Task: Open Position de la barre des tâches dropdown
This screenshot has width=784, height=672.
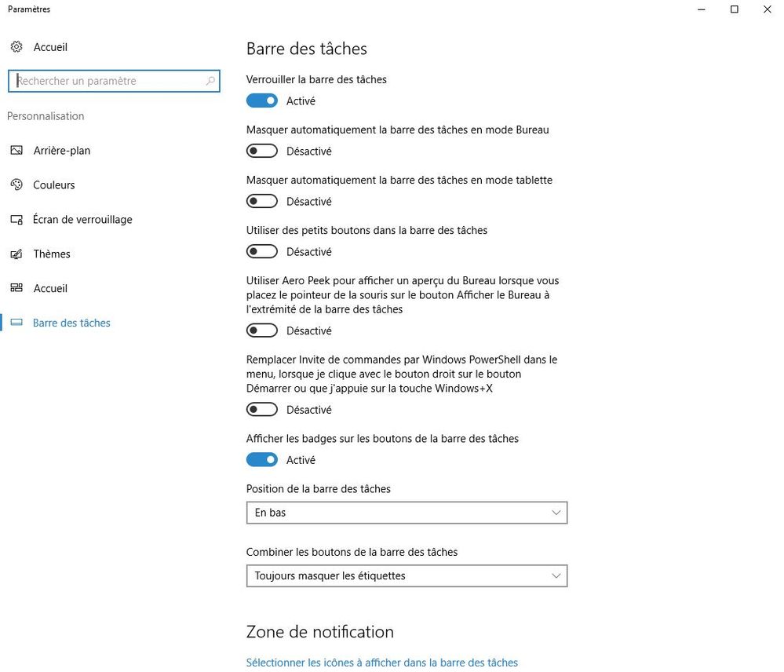Action: [407, 513]
